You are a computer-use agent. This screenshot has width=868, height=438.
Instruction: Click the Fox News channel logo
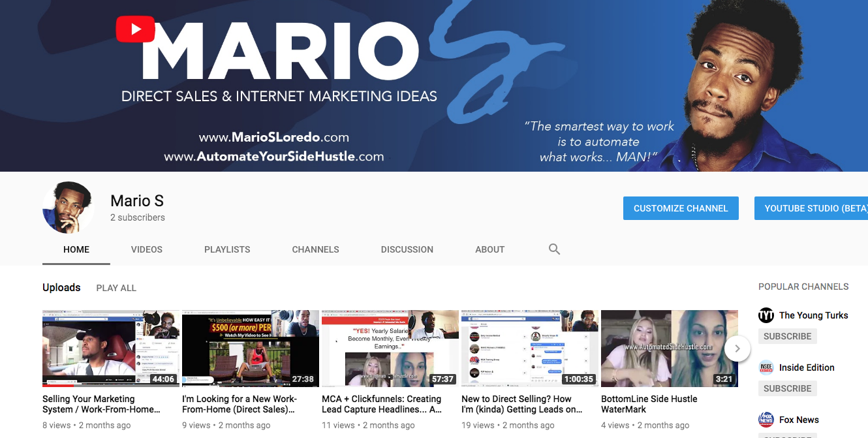(766, 420)
